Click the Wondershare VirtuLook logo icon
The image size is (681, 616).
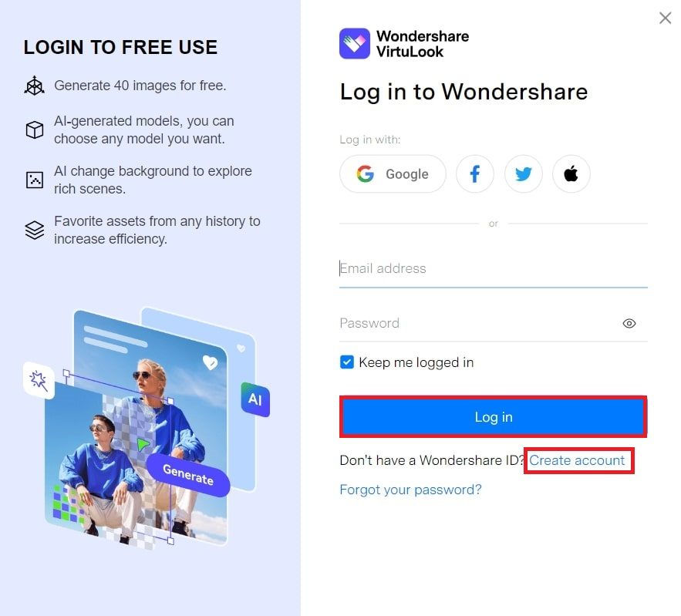[355, 43]
